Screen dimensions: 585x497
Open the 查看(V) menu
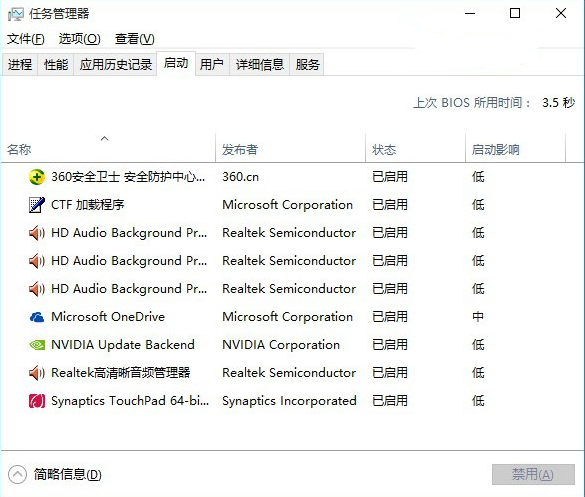134,39
